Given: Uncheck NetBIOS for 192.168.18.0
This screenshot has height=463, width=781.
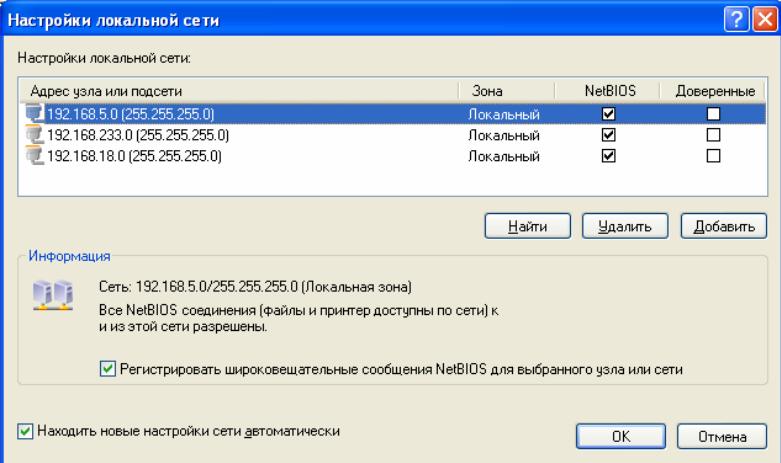Looking at the screenshot, I should [x=609, y=156].
